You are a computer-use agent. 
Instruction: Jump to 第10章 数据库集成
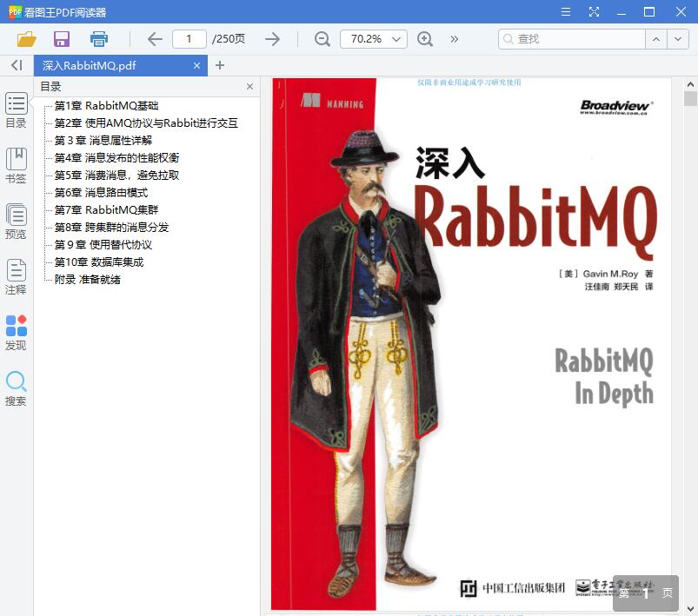click(99, 262)
